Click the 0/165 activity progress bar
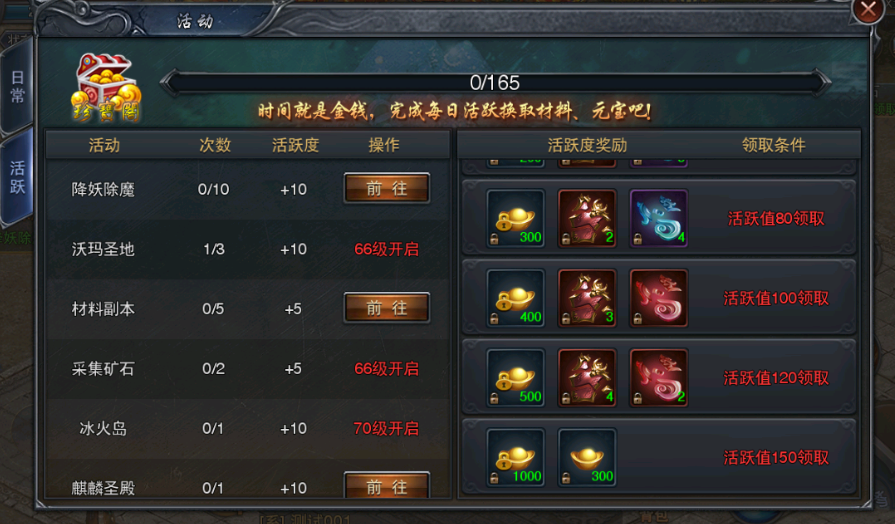The width and height of the screenshot is (895, 524). (495, 83)
